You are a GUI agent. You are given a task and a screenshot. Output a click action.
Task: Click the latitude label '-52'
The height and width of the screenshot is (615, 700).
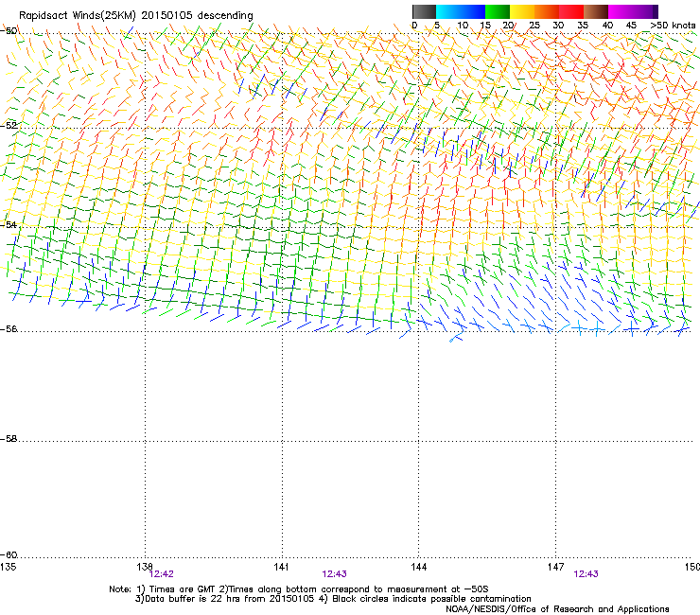pos(9,126)
